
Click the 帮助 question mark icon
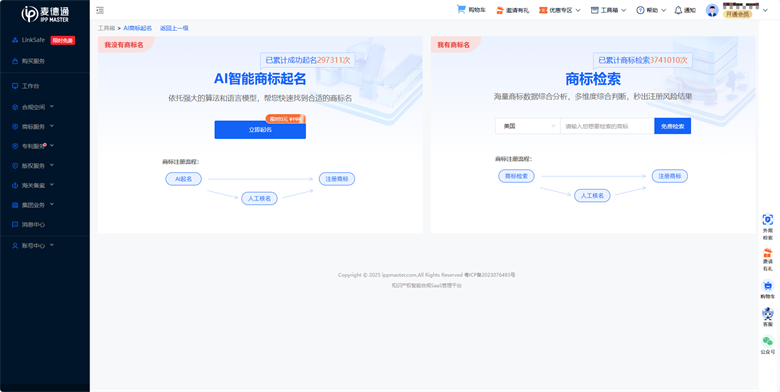pyautogui.click(x=640, y=10)
